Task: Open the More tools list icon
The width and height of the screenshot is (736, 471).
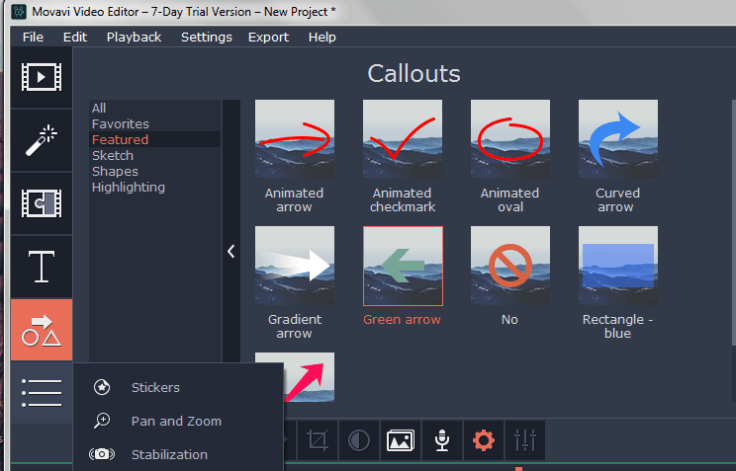Action: coord(41,392)
